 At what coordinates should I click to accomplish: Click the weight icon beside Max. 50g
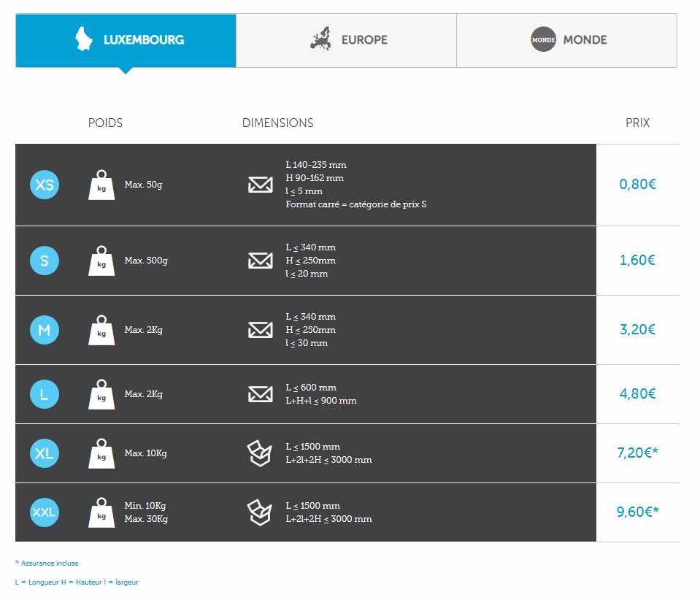tap(101, 185)
